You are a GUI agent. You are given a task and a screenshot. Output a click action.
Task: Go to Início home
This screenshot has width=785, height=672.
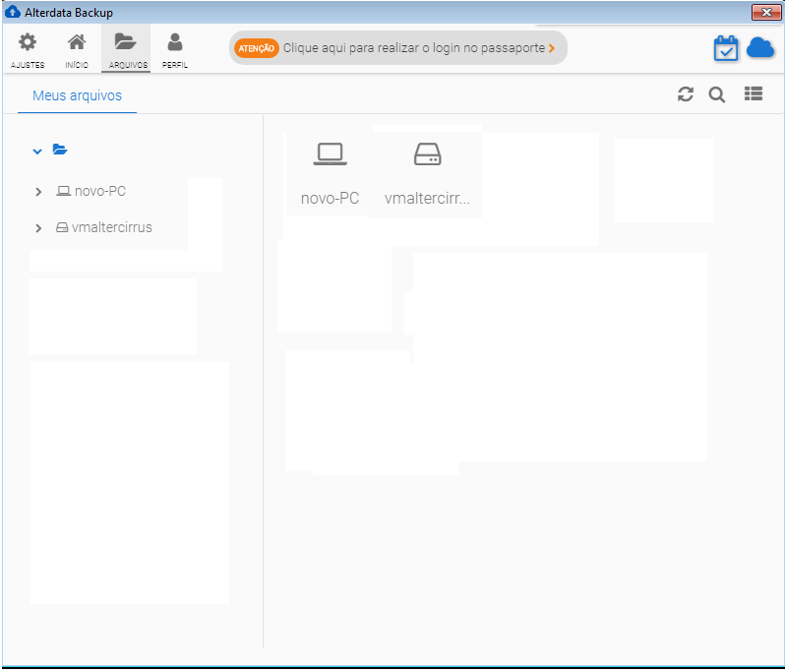(x=77, y=49)
